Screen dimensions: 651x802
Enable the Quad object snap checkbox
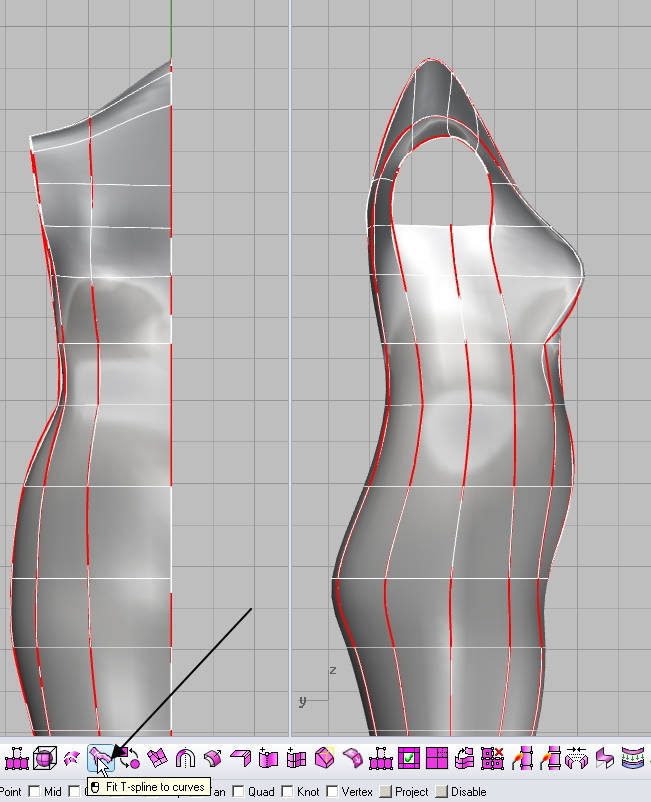[238, 791]
